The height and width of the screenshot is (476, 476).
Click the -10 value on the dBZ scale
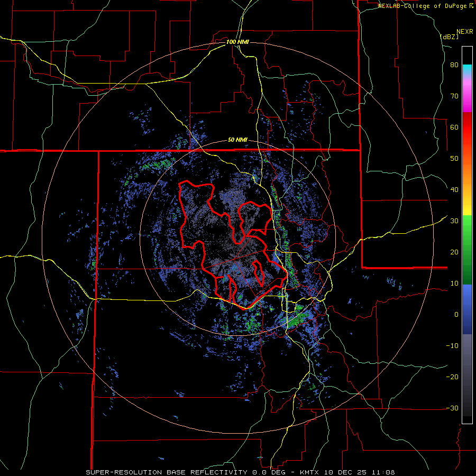(x=452, y=345)
